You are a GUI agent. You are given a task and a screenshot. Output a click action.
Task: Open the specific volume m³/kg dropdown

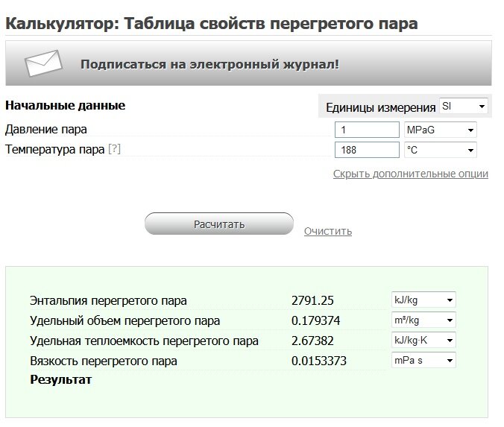(x=423, y=320)
